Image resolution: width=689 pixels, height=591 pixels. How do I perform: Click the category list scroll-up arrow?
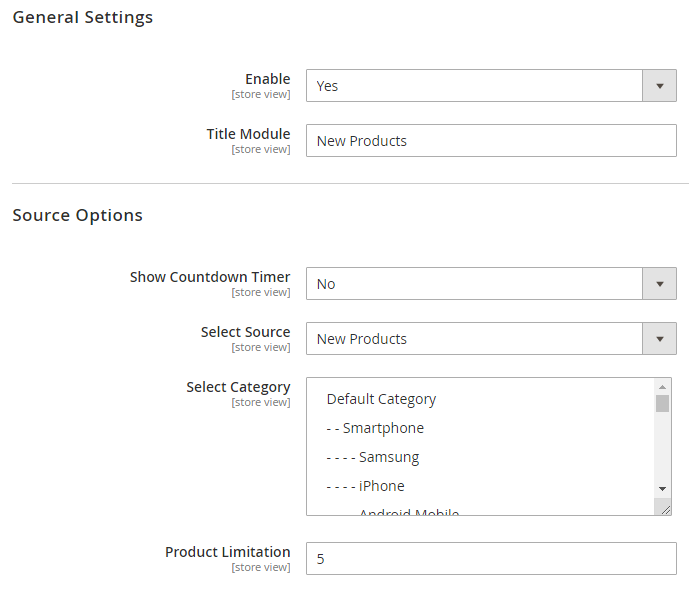click(x=662, y=386)
